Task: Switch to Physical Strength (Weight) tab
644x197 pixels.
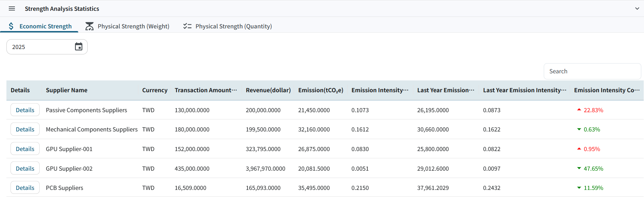Action: [127, 26]
